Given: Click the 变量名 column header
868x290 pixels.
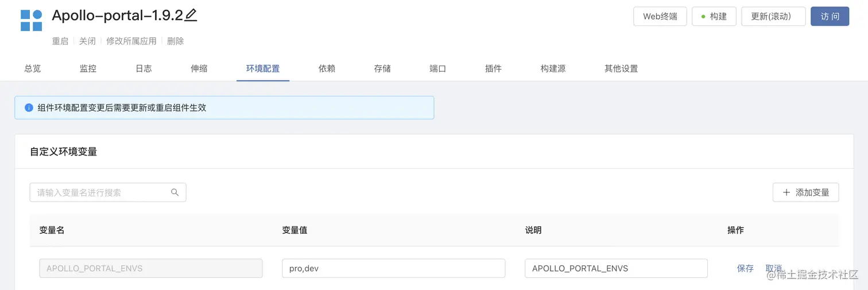Looking at the screenshot, I should [52, 230].
